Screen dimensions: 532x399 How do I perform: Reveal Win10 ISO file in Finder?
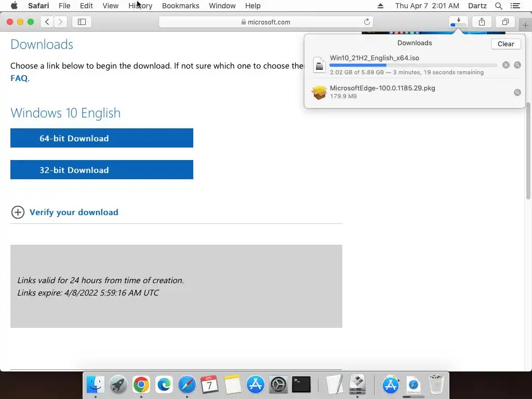(517, 65)
